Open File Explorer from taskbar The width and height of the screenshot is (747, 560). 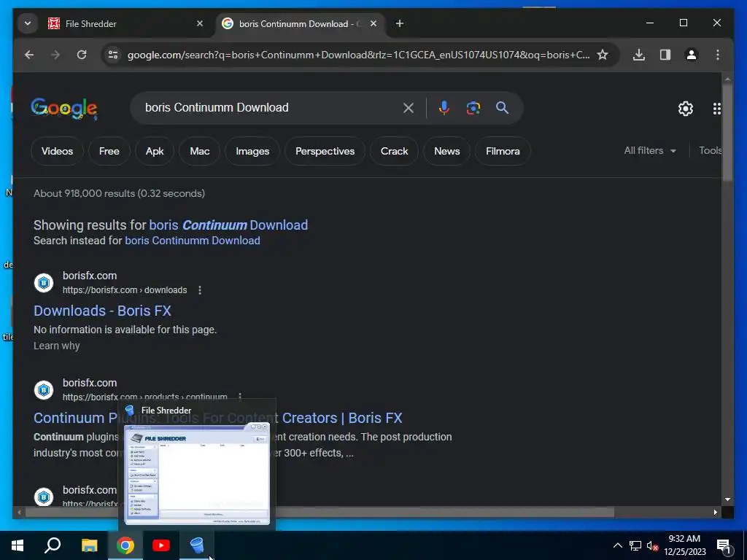[89, 545]
